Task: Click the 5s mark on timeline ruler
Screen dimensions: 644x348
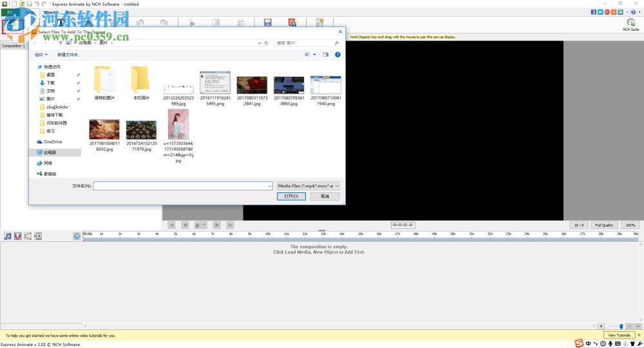Action: tap(175, 234)
